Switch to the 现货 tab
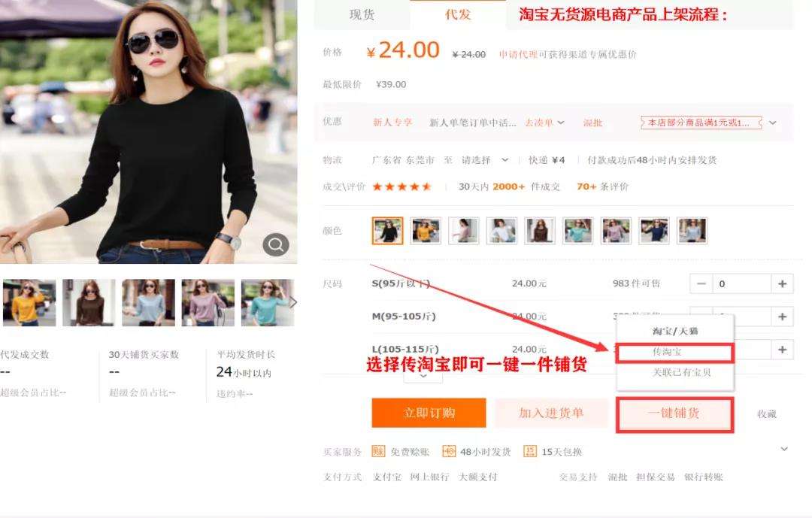Image resolution: width=812 pixels, height=518 pixels. pos(362,15)
